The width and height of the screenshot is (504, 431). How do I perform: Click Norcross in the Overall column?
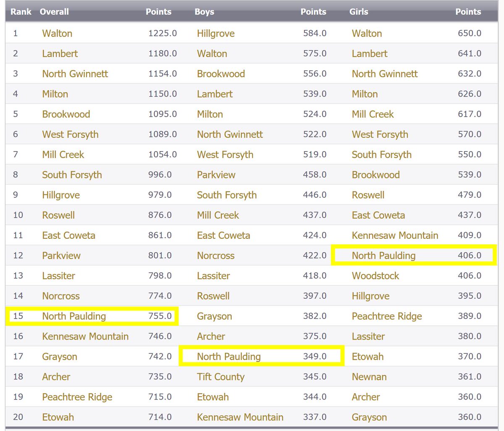(x=61, y=296)
